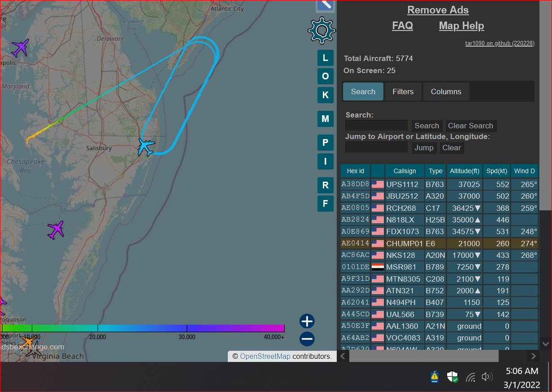Select the NKS128 row
The width and height of the screenshot is (552, 392).
(x=439, y=255)
